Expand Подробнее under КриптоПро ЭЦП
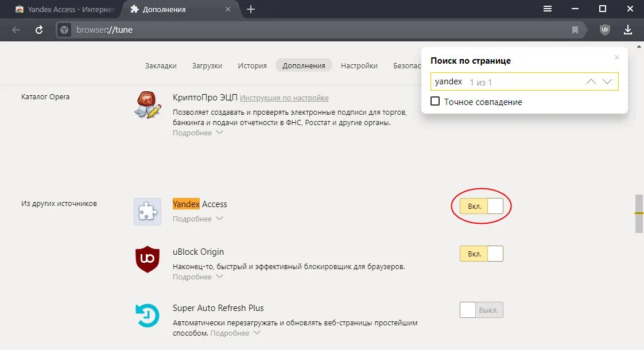Screen dimensions: 644x350 click(197, 133)
